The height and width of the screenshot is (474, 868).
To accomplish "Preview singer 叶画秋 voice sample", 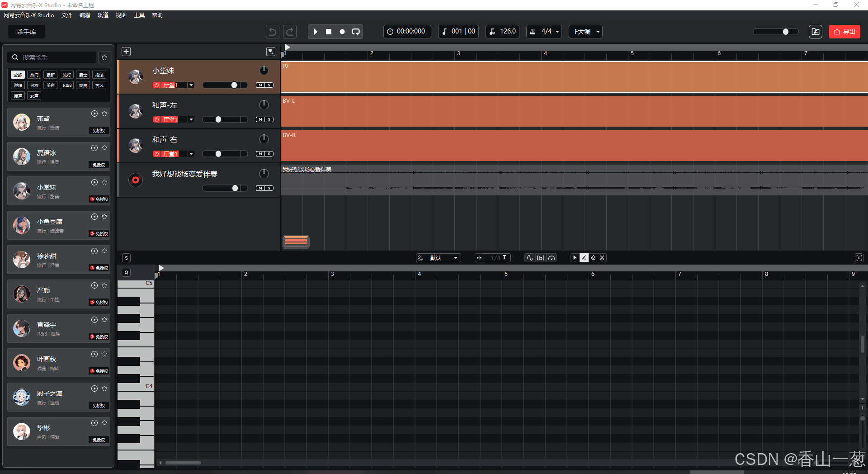I will (94, 354).
